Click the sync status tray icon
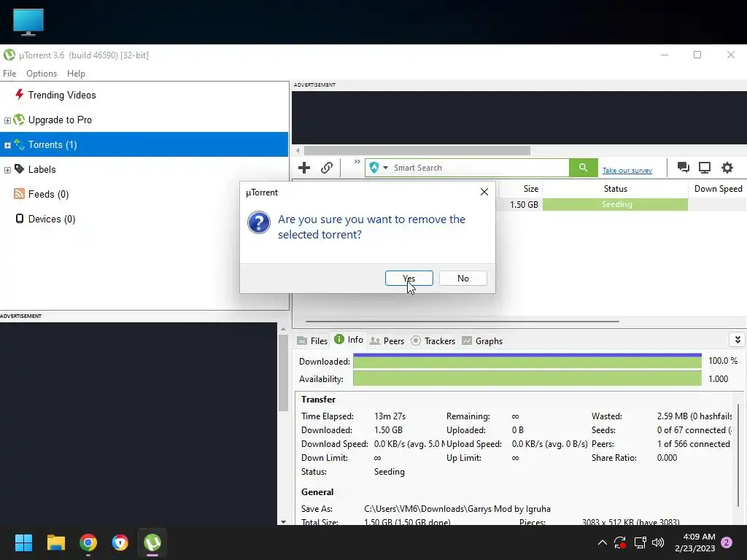This screenshot has width=747, height=560. pyautogui.click(x=620, y=542)
